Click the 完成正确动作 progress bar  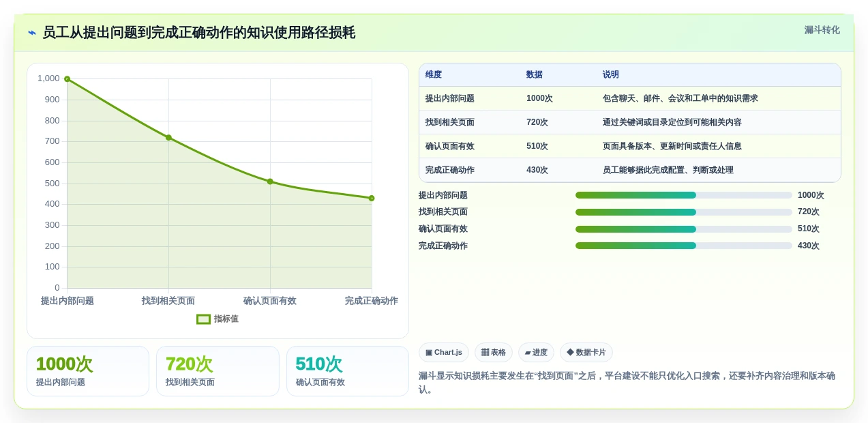[x=684, y=246]
